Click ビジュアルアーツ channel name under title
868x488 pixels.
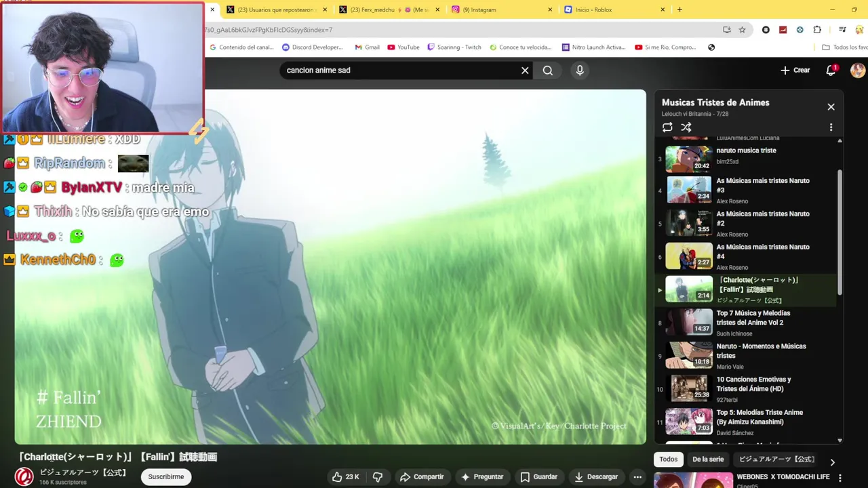[x=83, y=472]
